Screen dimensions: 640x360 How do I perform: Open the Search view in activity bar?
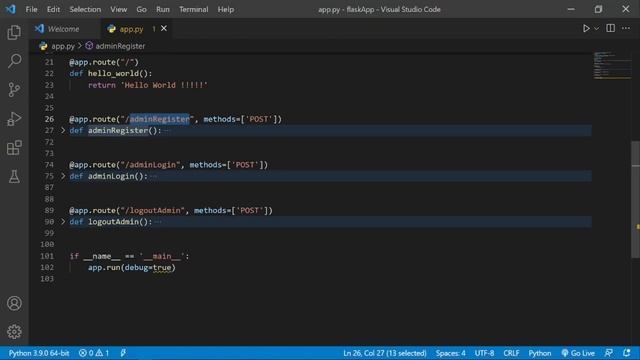14,61
